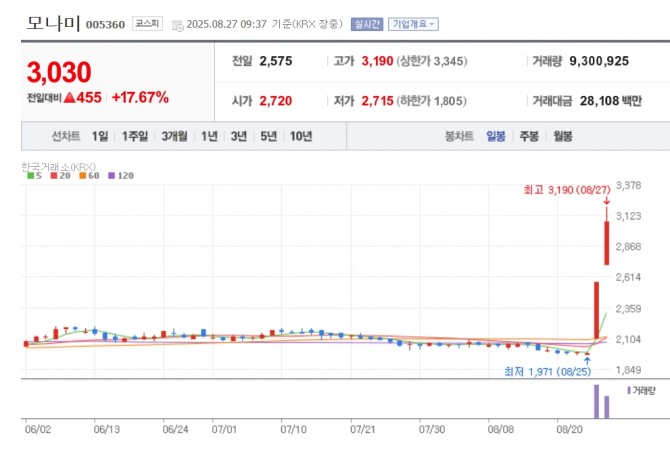The height and width of the screenshot is (466, 670).
Task: Click the 06/13 date axis label
Action: tap(107, 429)
